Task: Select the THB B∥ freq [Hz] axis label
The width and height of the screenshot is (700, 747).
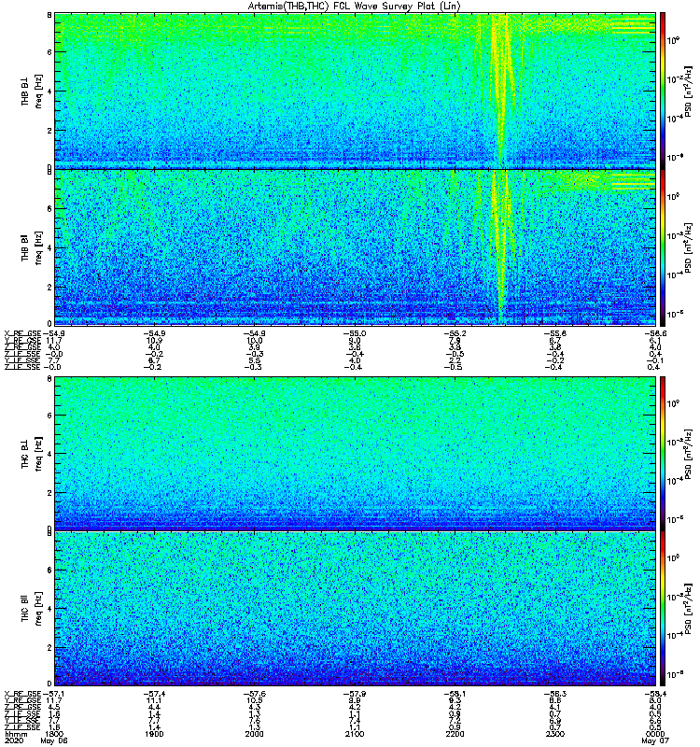Action: 32,247
